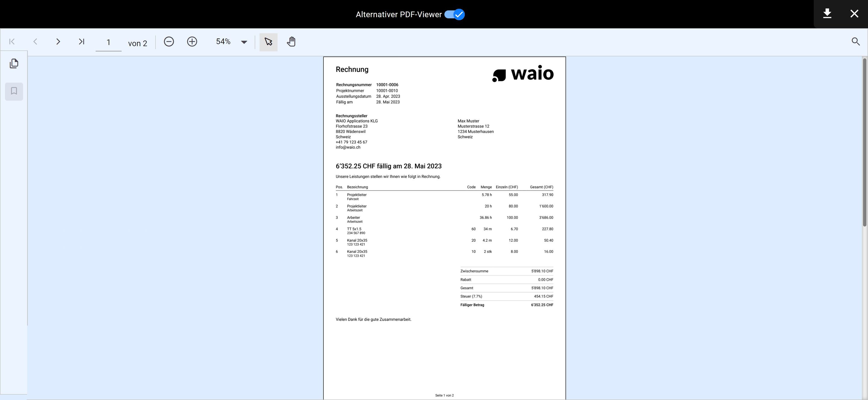Click the Einzeln (CHF) column header
Viewport: 868px width, 400px height.
click(507, 187)
